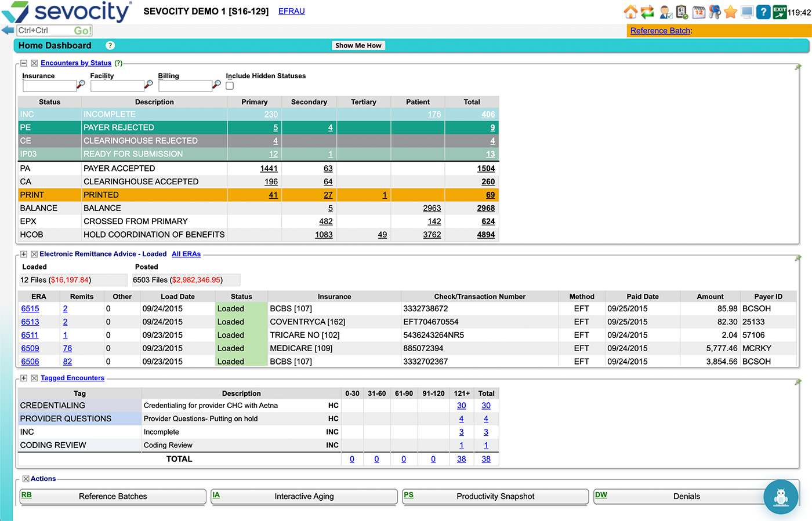This screenshot has height=521, width=812.
Task: Open the owl assistant chat bubble
Action: [x=781, y=497]
